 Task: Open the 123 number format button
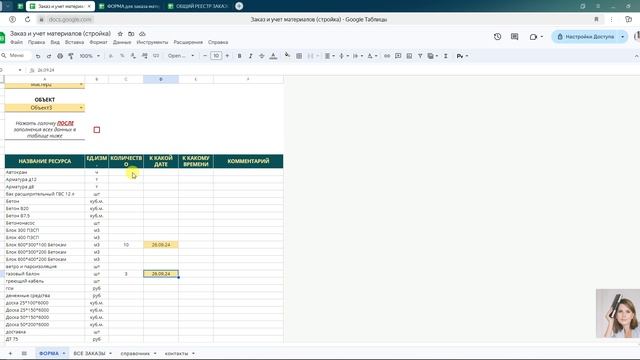coord(156,56)
